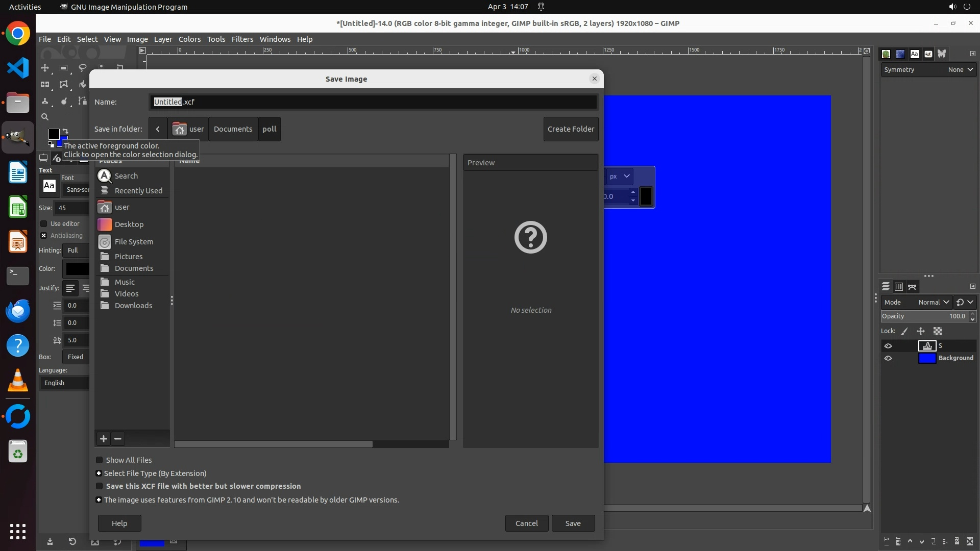Screen dimensions: 980x551
Task: Toggle lock alpha channel checkerboard icon
Action: (938, 331)
